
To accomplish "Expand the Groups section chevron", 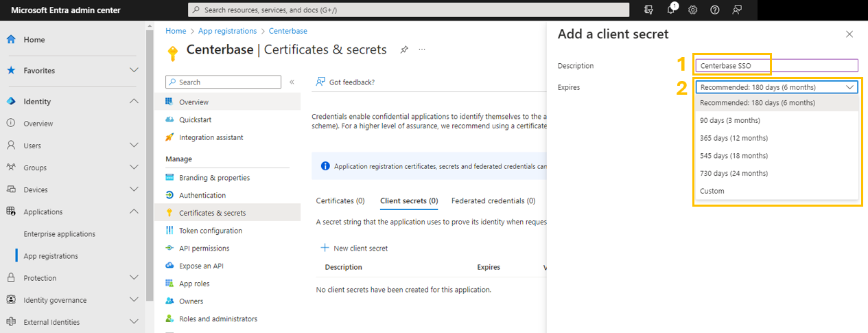I will [x=134, y=168].
